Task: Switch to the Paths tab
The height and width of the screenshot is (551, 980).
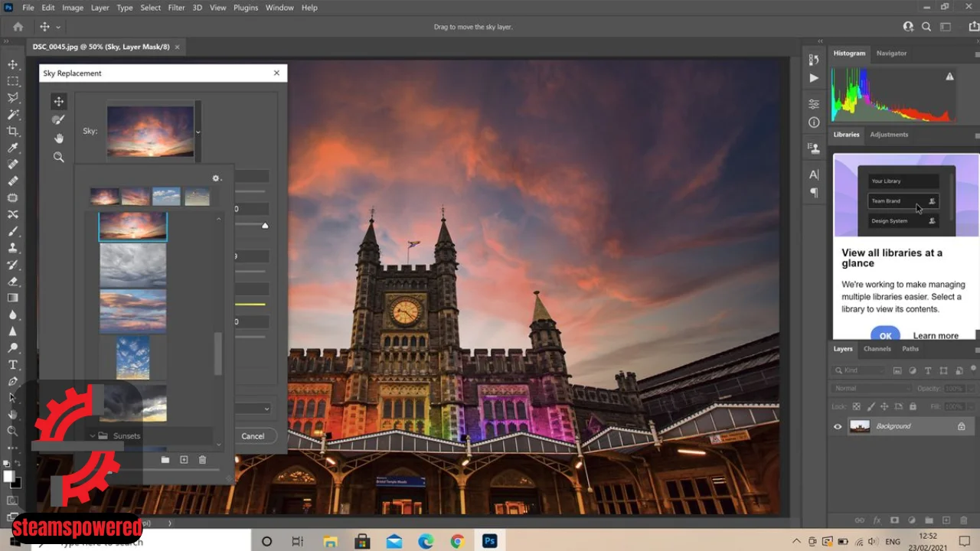Action: point(910,348)
